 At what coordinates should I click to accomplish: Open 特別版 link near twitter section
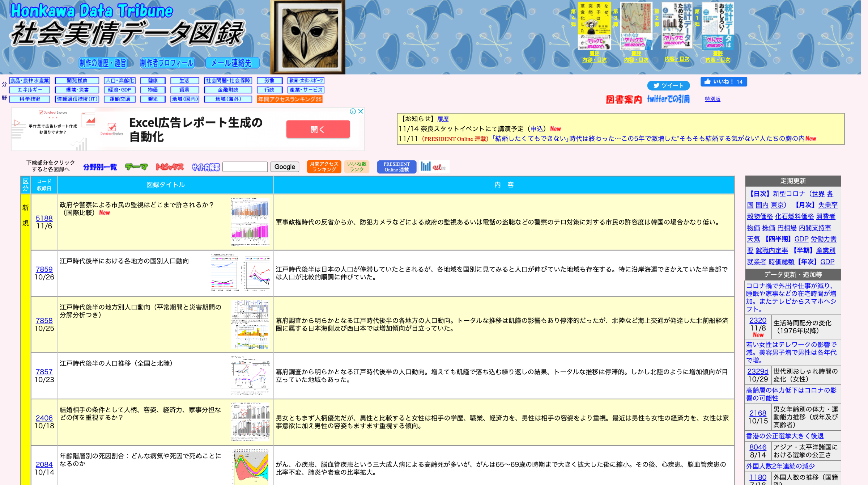(x=712, y=99)
